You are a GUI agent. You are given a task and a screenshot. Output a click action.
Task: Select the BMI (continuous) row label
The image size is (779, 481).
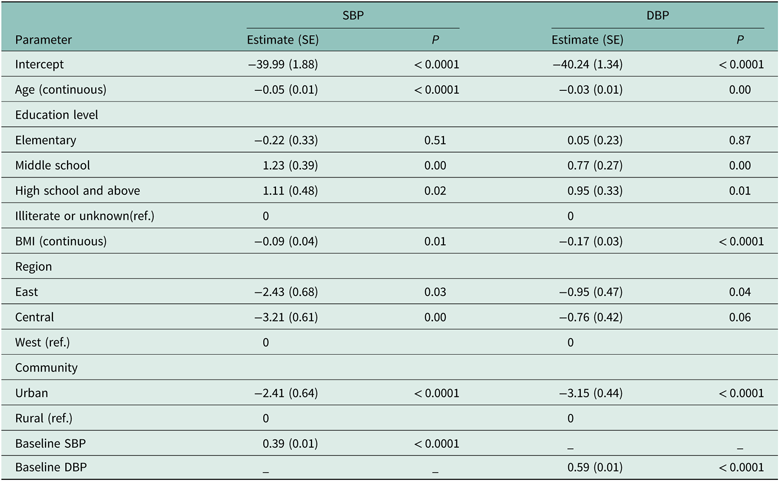tap(61, 240)
